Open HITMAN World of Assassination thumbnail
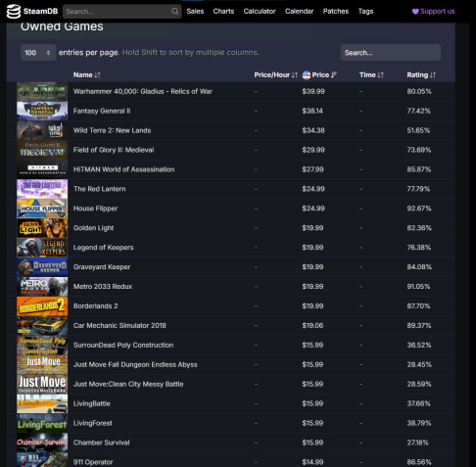476x467 pixels. pos(42,169)
